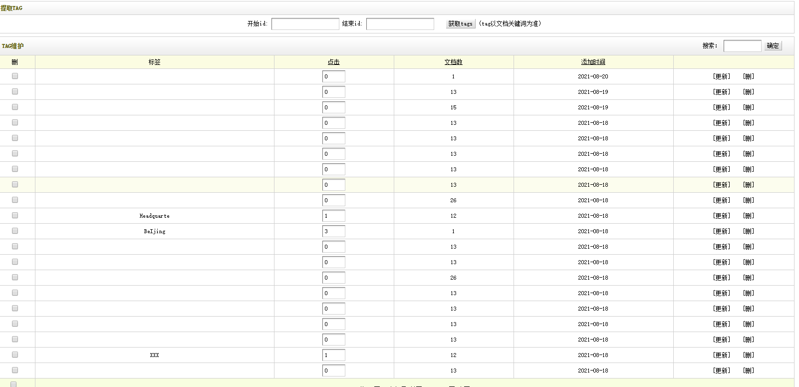
Task: Delete the Headquarte tag via 删 link
Action: coord(748,216)
